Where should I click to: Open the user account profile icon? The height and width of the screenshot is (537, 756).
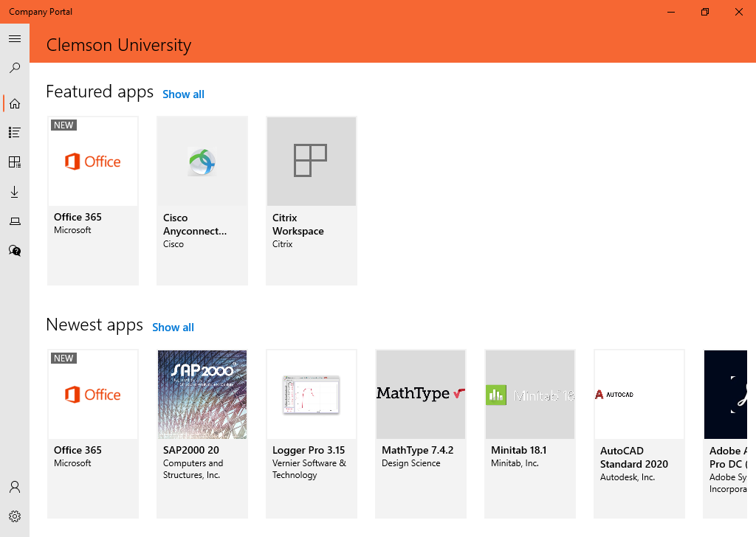click(15, 487)
